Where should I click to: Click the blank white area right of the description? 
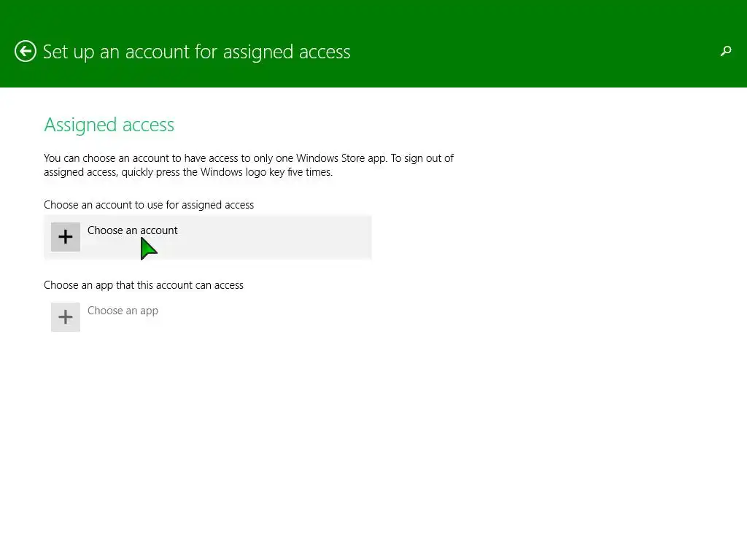click(598, 166)
